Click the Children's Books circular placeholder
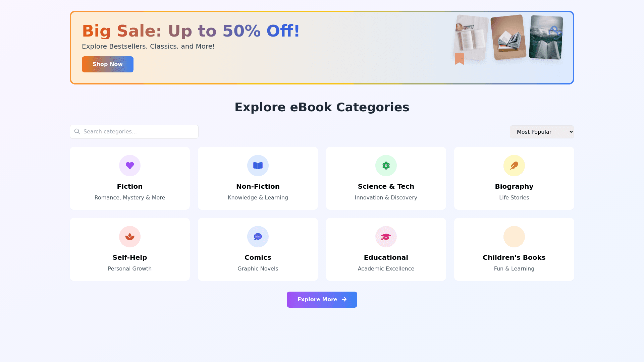 (514, 237)
